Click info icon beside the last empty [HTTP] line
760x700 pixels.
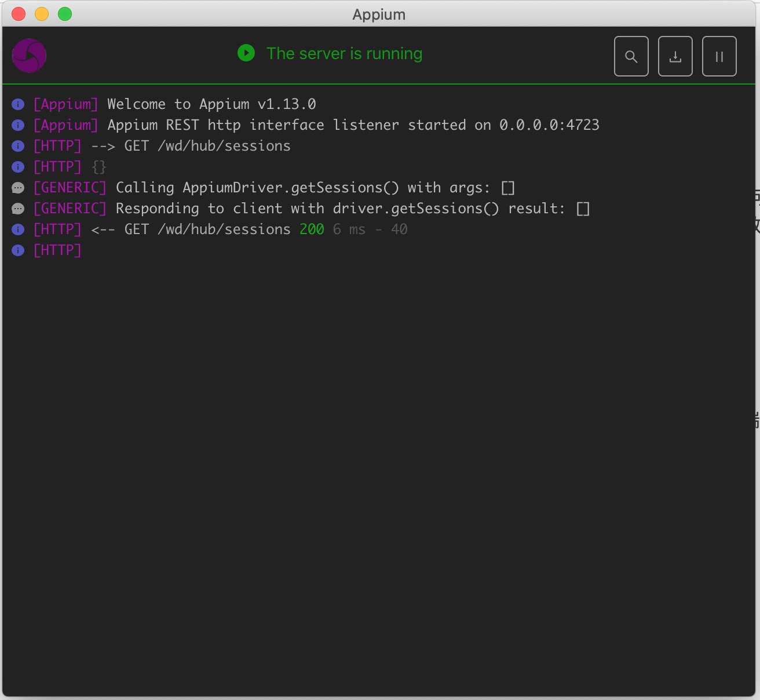point(18,250)
